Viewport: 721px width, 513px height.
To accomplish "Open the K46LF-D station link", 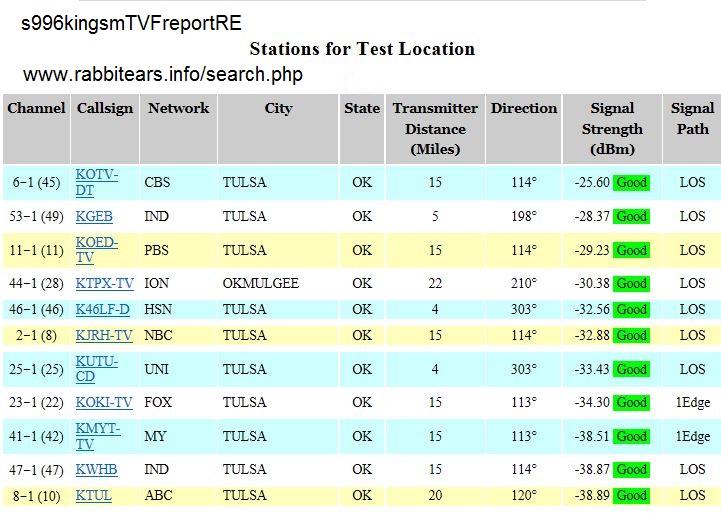I will (x=102, y=309).
